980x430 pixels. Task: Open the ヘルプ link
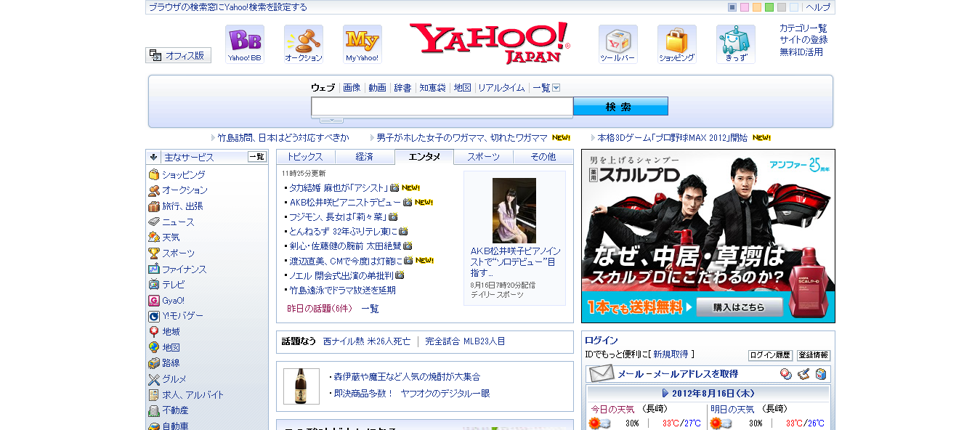[x=818, y=7]
